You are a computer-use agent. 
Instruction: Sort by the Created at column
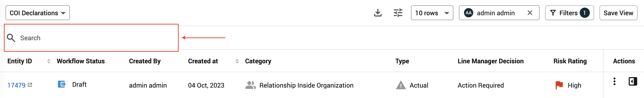point(237,61)
